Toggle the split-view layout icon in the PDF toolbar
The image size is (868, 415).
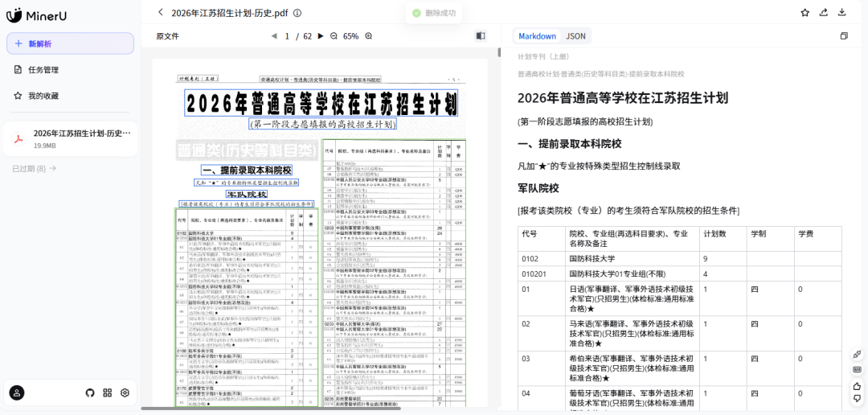tap(481, 35)
